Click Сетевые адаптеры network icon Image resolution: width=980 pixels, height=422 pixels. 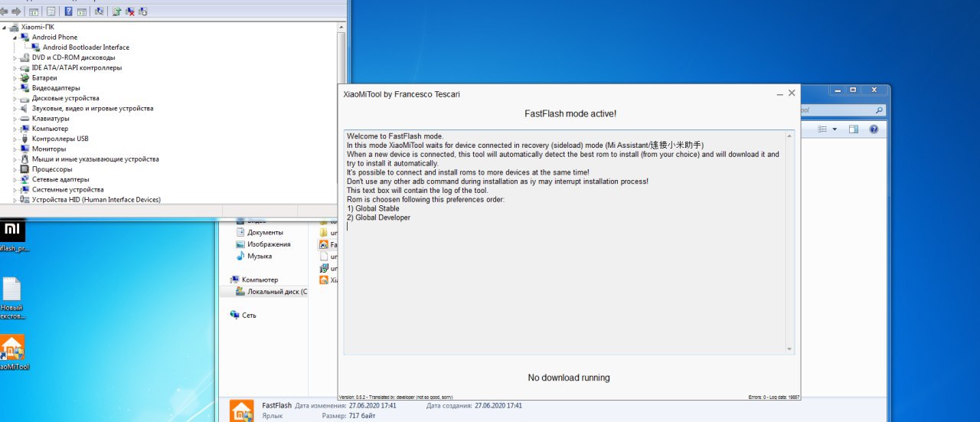pyautogui.click(x=24, y=179)
